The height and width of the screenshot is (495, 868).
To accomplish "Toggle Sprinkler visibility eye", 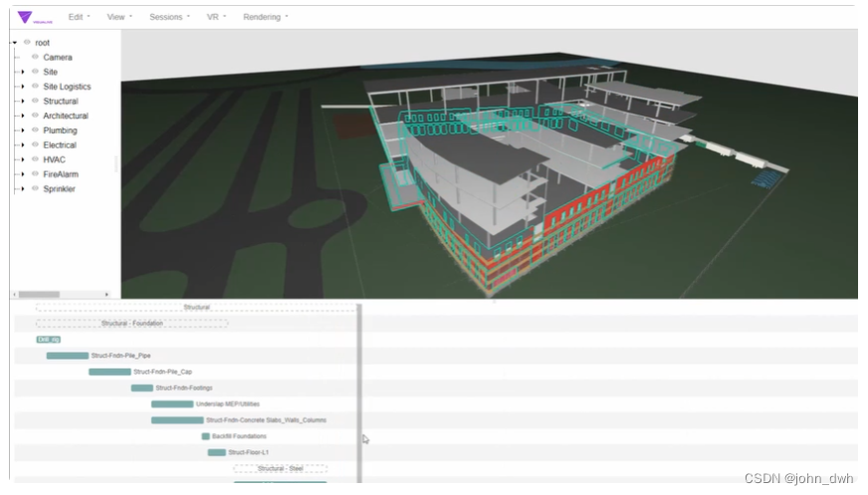I will (35, 189).
